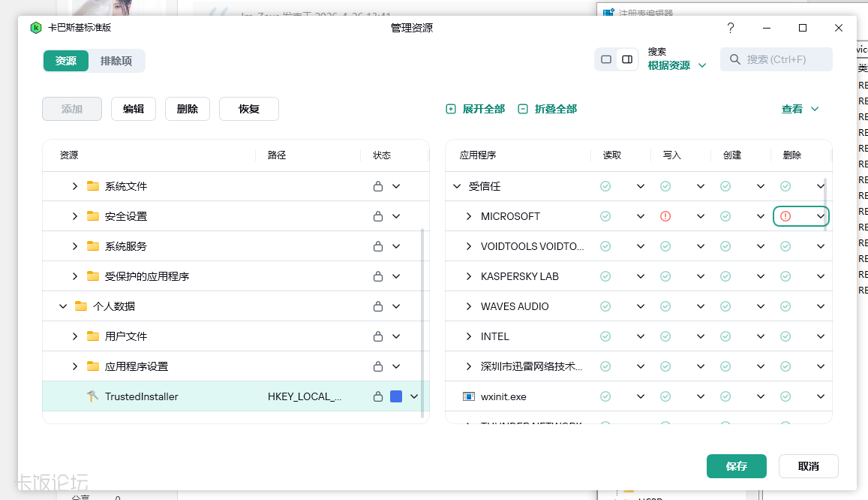Click the Kaspersky logo in title bar
The image size is (868, 500).
36,28
